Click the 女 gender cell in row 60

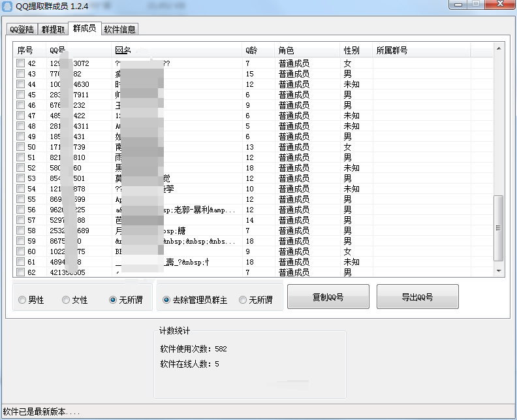point(347,251)
